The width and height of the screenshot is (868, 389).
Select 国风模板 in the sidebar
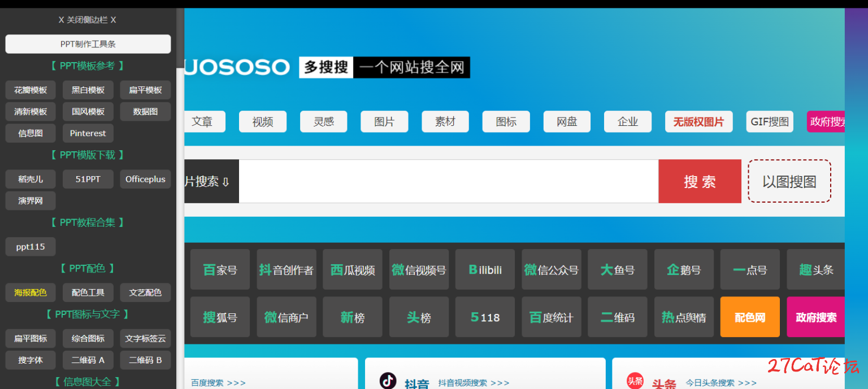click(x=88, y=112)
